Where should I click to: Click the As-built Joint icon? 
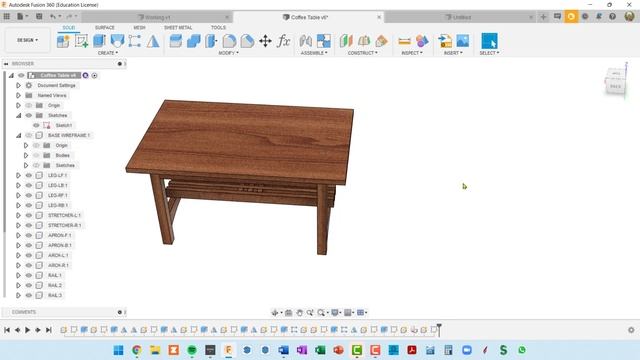[x=324, y=41]
